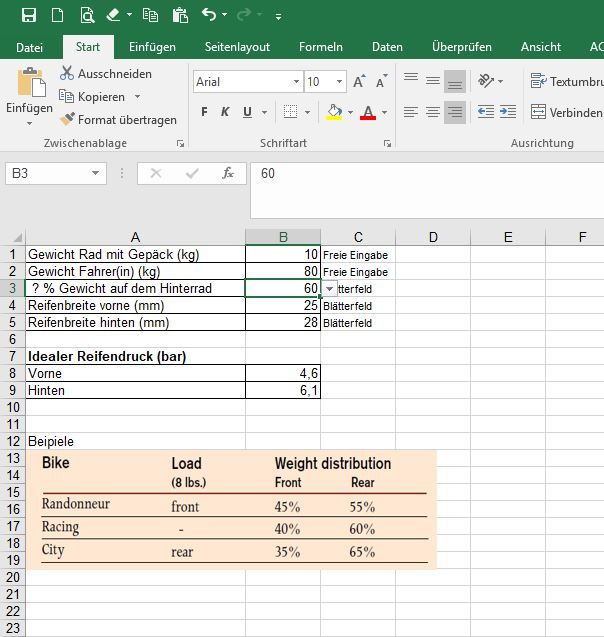Apply the yellow fill color bucket
This screenshot has height=637, width=604.
(334, 112)
